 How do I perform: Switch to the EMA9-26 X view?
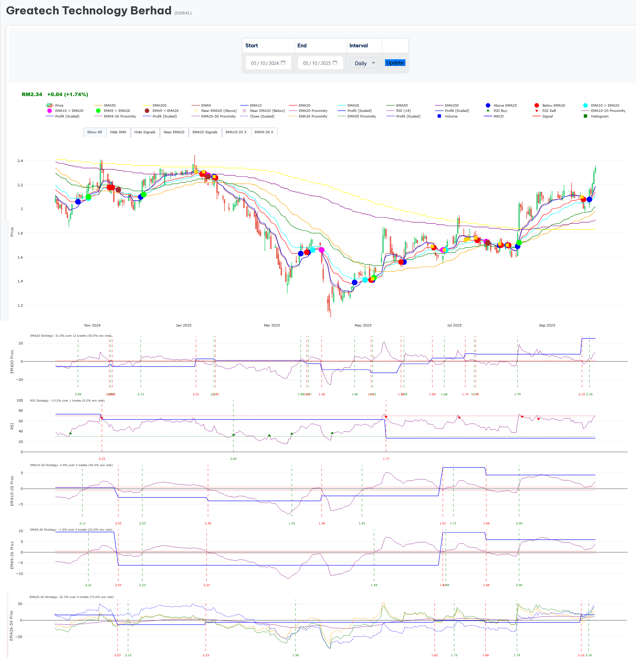point(264,132)
